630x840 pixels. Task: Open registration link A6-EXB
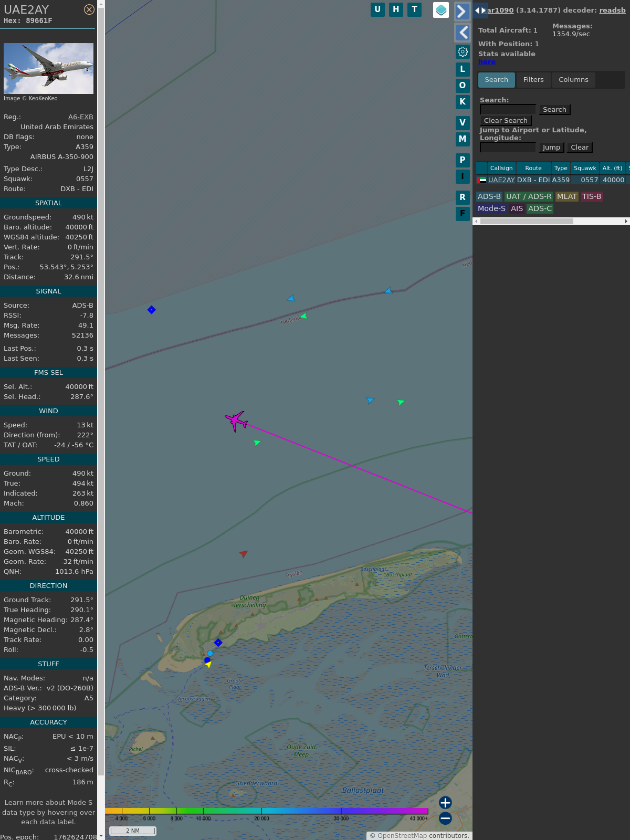click(x=81, y=117)
